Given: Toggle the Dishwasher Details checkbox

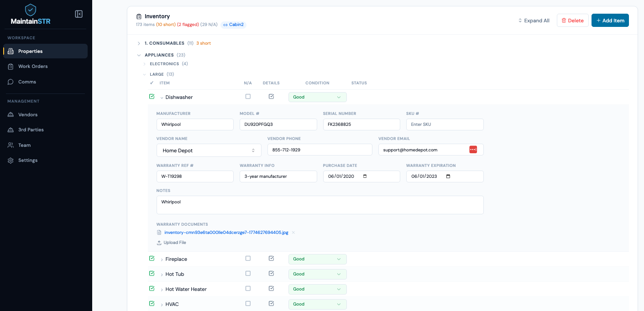Looking at the screenshot, I should tap(271, 97).
